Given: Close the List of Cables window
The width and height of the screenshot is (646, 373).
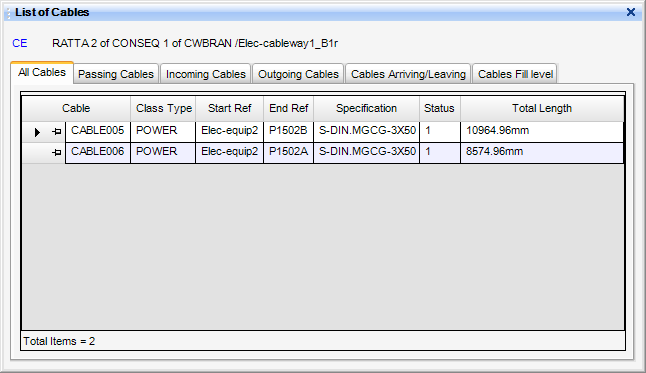Looking at the screenshot, I should [630, 12].
